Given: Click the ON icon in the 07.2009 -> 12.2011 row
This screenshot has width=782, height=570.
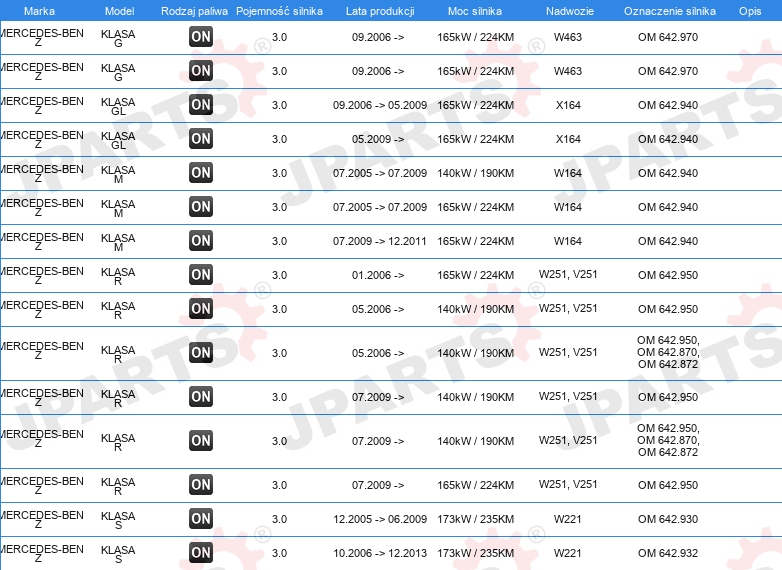Looking at the screenshot, I should click(x=201, y=240).
